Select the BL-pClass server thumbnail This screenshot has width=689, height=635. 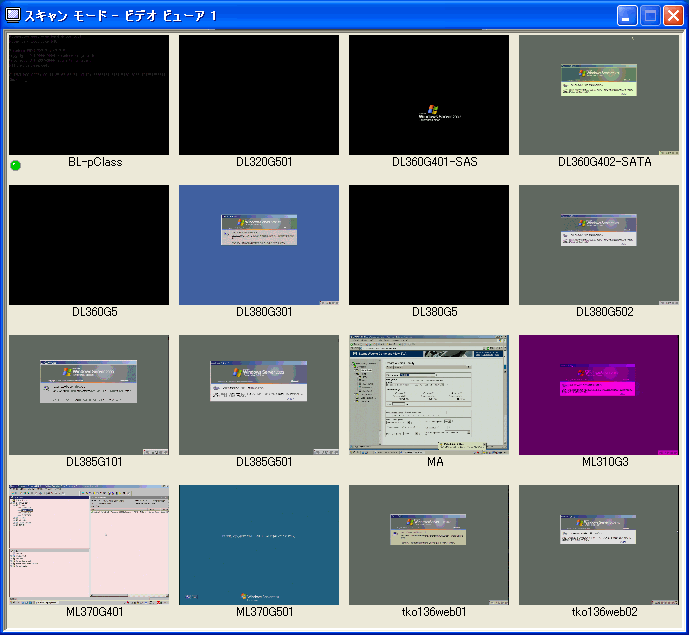pos(89,95)
